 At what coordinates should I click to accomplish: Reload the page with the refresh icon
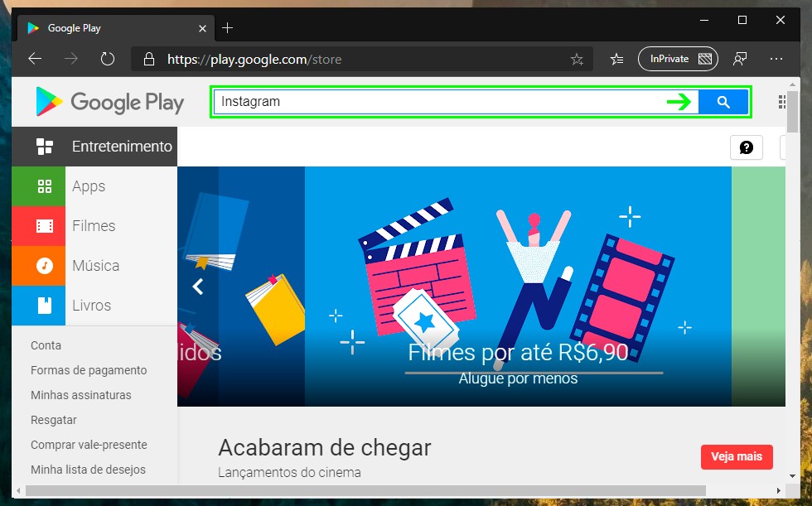[107, 59]
